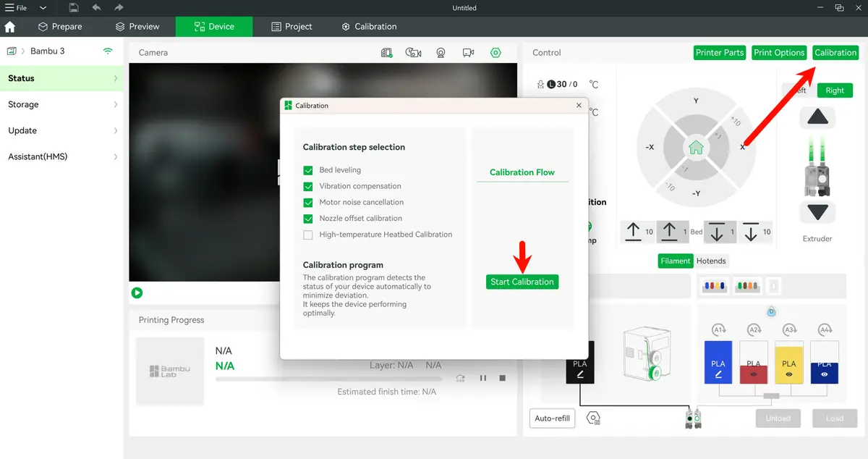Switch to the Device tab
Viewport: 868px width, 459px height.
click(214, 27)
